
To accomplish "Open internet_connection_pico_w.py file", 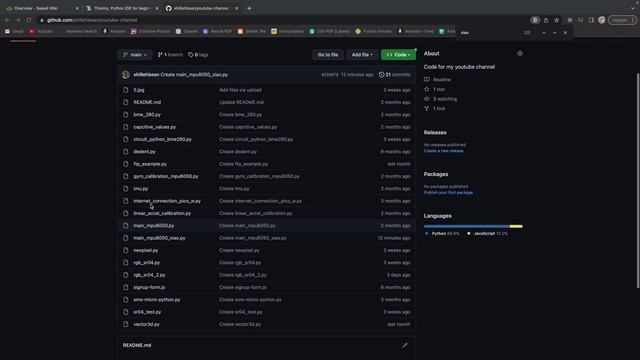I will pos(167,201).
